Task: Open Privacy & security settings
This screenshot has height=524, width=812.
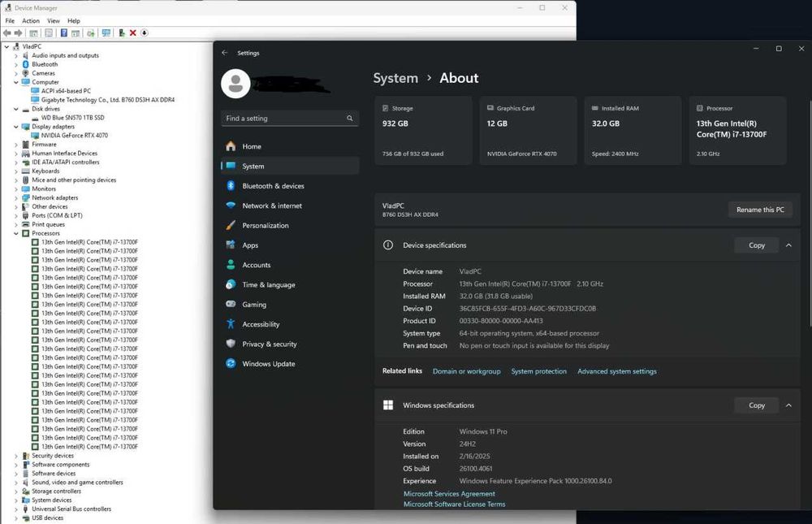Action: pos(290,344)
